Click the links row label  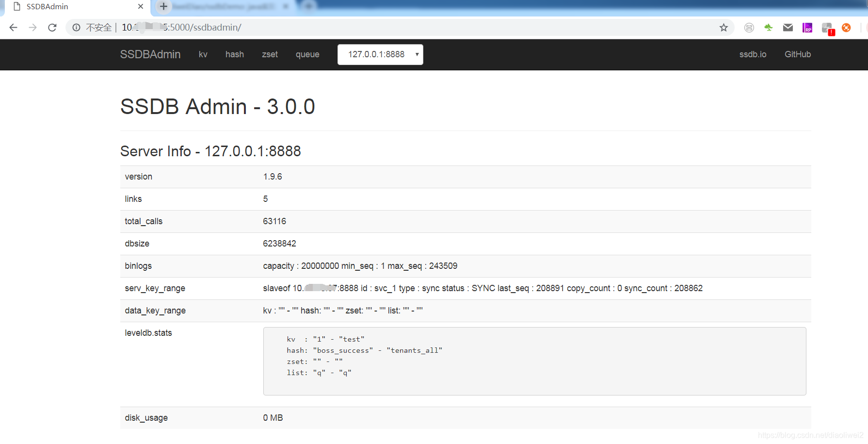pyautogui.click(x=133, y=199)
